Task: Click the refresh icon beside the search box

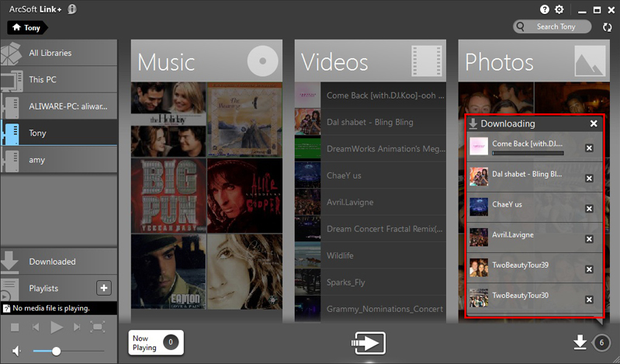Action: click(x=608, y=27)
